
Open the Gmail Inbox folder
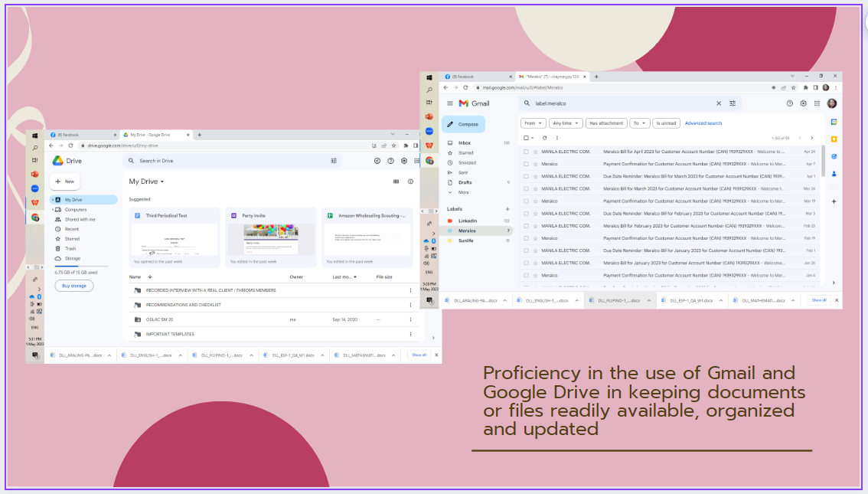[465, 143]
